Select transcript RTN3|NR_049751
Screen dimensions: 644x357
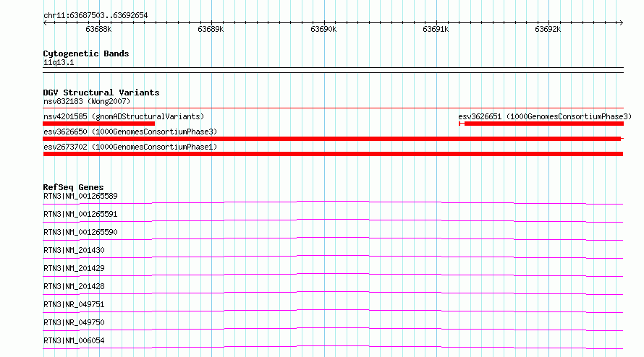tap(74, 304)
